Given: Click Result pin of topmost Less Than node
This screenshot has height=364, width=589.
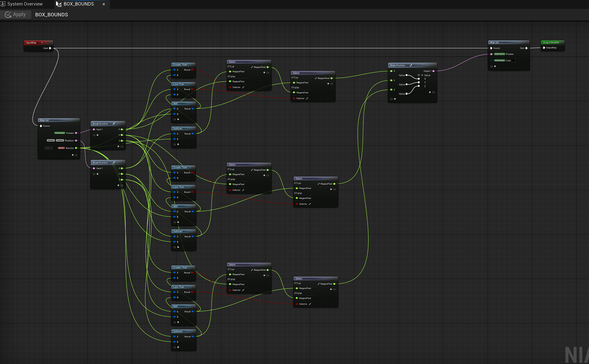Looking at the screenshot, I should [192, 89].
